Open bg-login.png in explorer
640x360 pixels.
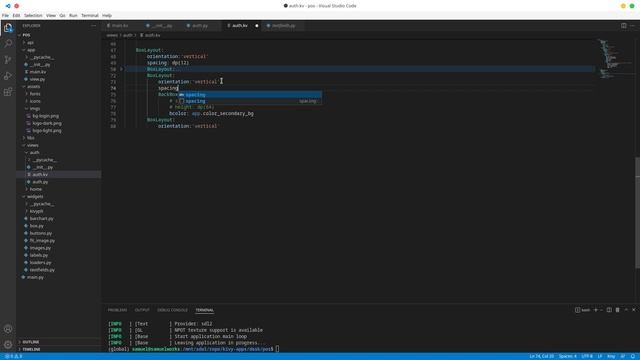45,116
